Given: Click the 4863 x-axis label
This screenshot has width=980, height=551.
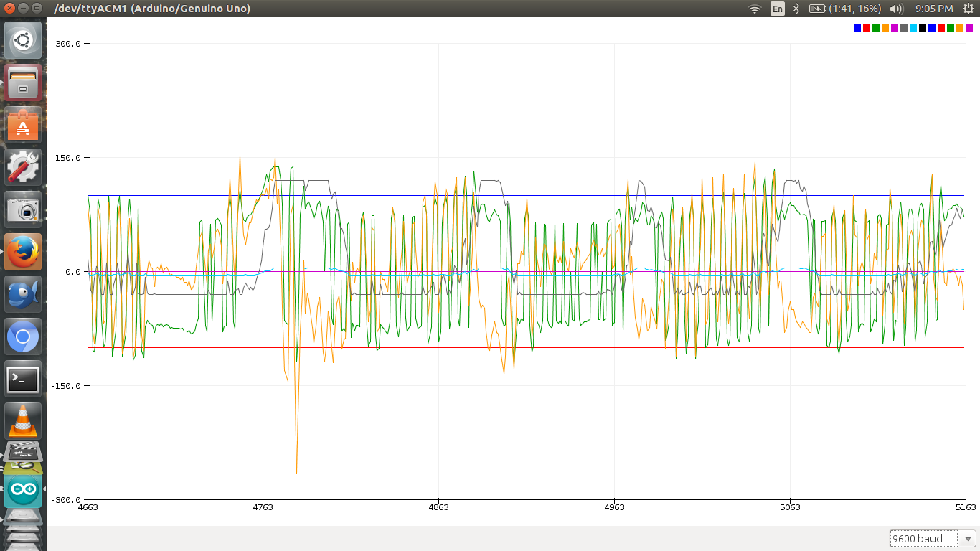Looking at the screenshot, I should coord(438,507).
